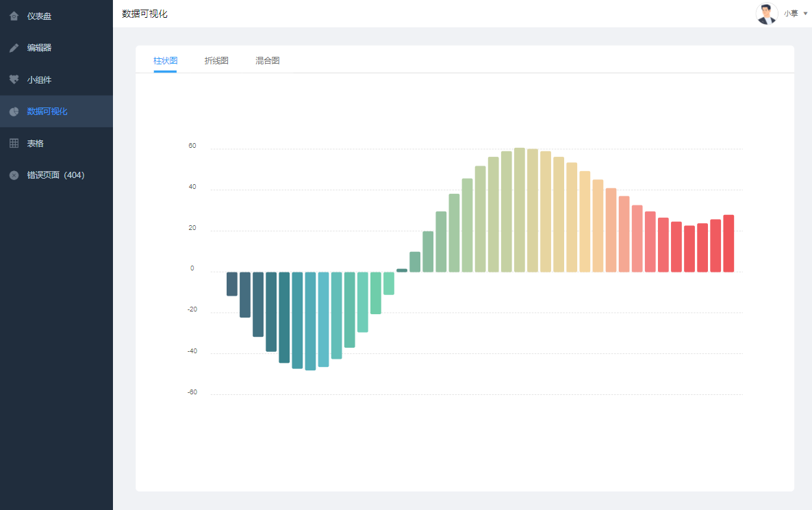The image size is (812, 510).
Task: Click the first dark blue negative bar
Action: [x=232, y=283]
